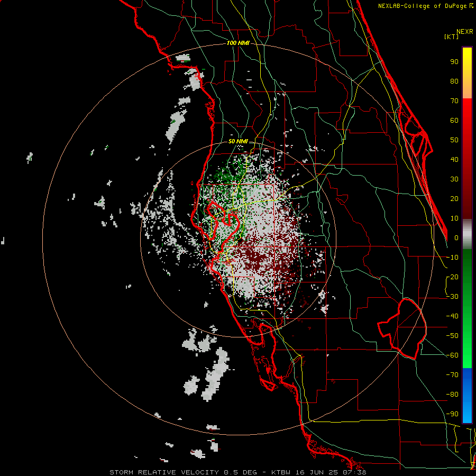Click the [KT] units label
Screen dimensions: 476x476
click(x=451, y=36)
